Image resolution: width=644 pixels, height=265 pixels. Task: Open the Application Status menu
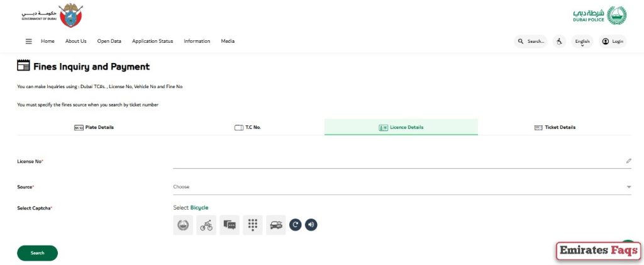coord(152,42)
